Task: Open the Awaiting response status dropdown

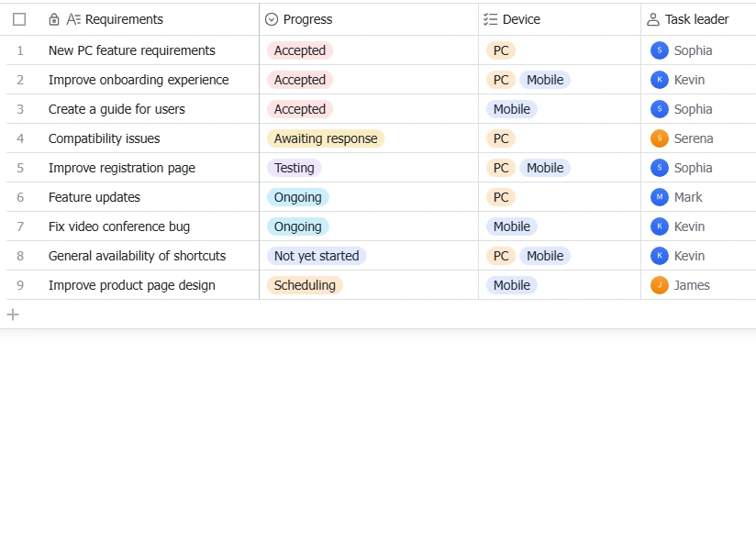Action: pyautogui.click(x=326, y=138)
